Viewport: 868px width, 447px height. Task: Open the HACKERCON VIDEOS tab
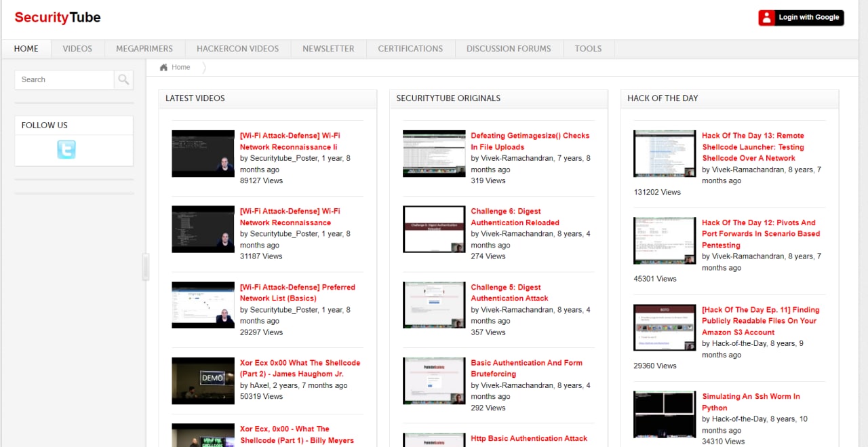coord(238,49)
